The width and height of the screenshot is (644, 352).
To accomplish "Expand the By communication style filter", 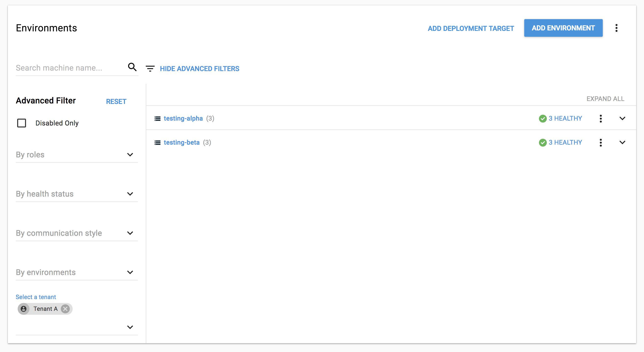I will point(130,233).
